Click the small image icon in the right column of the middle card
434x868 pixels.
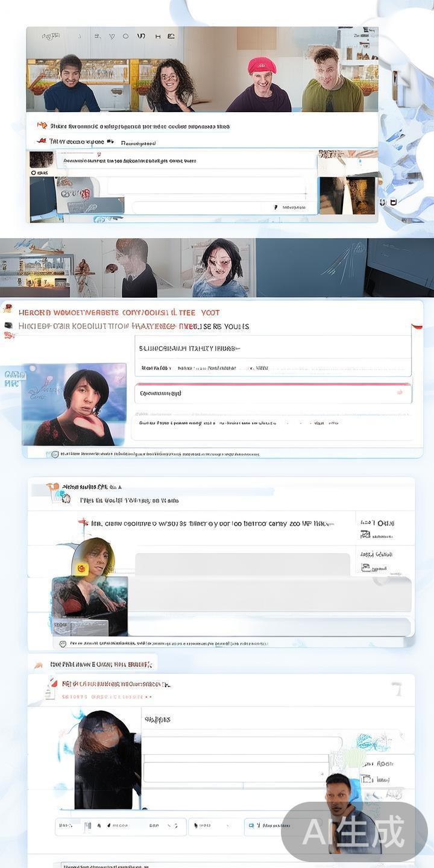[365, 534]
